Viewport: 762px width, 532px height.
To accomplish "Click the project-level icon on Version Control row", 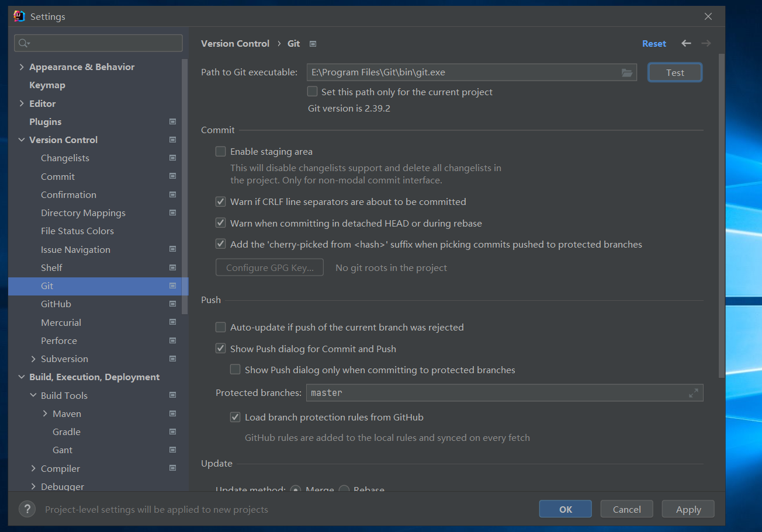I will click(x=172, y=140).
